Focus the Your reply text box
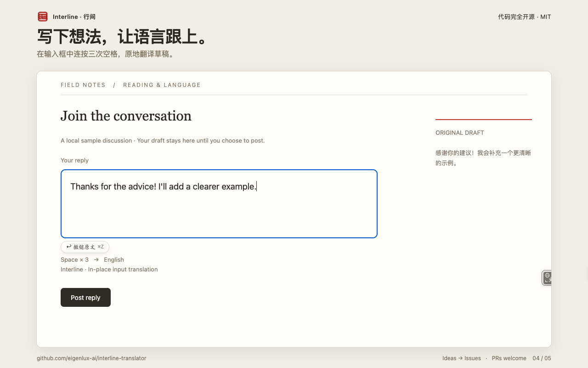 point(219,204)
